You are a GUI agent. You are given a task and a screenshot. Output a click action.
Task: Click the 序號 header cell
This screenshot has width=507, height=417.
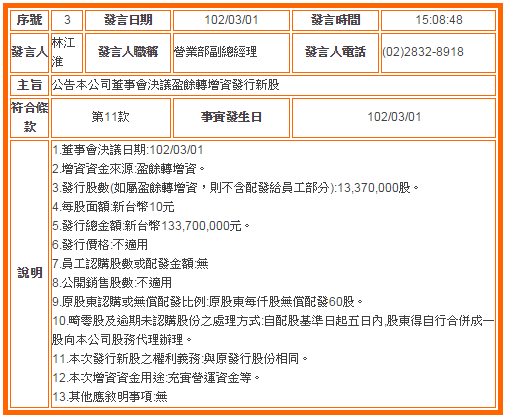29,20
